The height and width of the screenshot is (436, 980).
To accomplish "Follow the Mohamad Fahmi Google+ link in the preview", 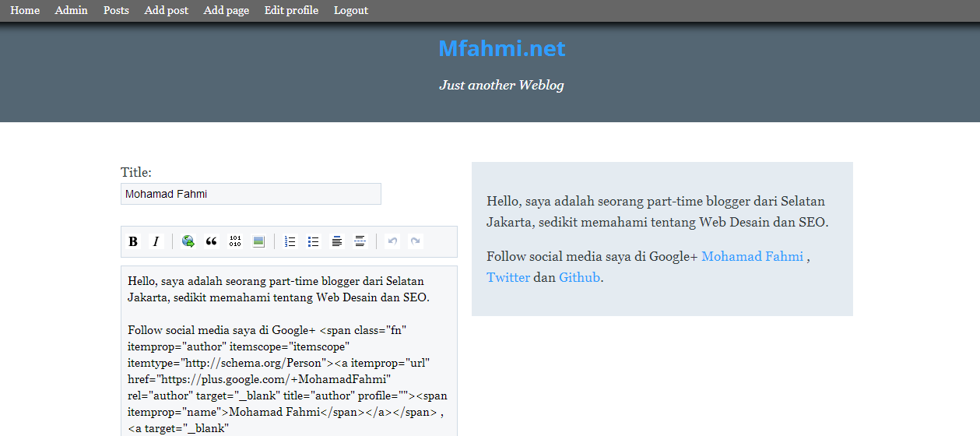I will [752, 256].
